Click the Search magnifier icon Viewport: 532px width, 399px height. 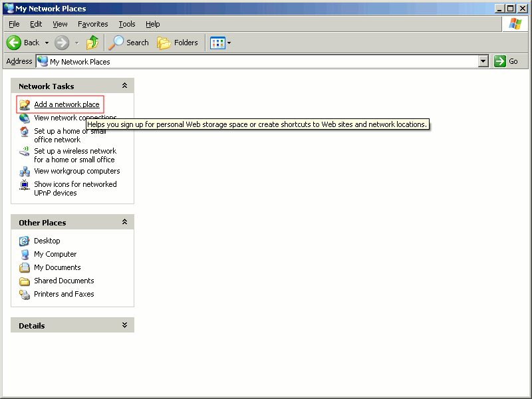click(x=116, y=43)
